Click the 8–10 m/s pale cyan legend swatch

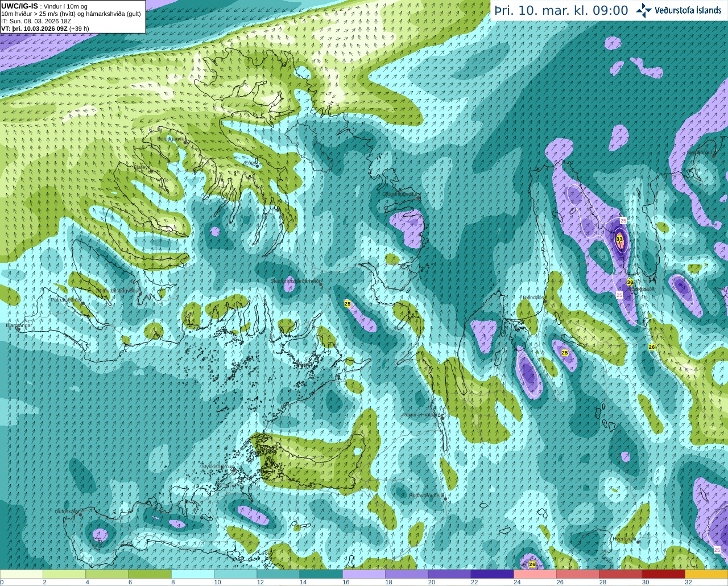pos(193,574)
